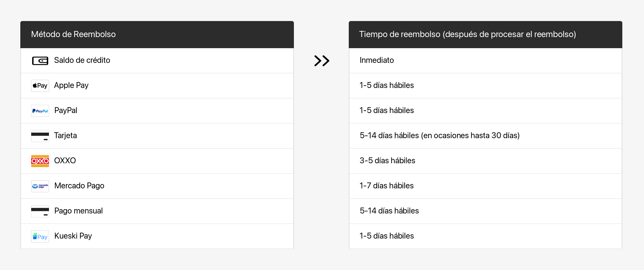Click the Saldo de crédito label
The image size is (644, 270).
click(82, 60)
